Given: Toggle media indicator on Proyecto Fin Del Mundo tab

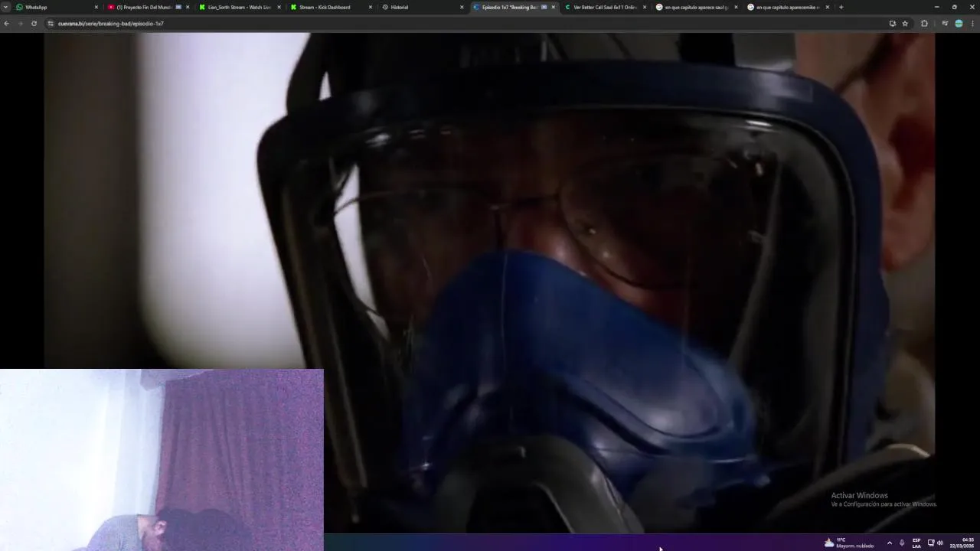Looking at the screenshot, I should 178,7.
